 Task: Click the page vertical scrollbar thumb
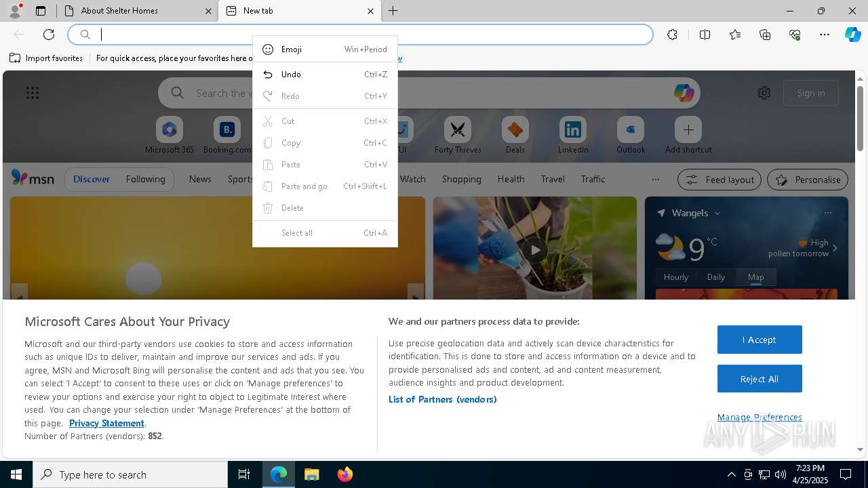pos(860,119)
